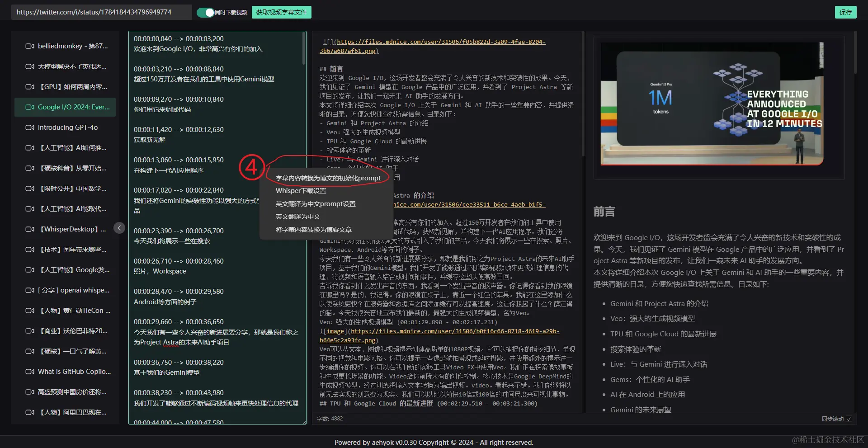Click the markdown editor scrollbar
The height and width of the screenshot is (448, 868).
582,95
